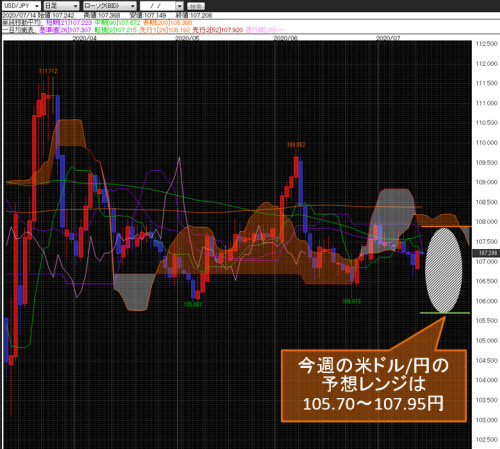The image size is (500, 449).
Task: Click the 短期[21] moving average value
Action: [69, 23]
